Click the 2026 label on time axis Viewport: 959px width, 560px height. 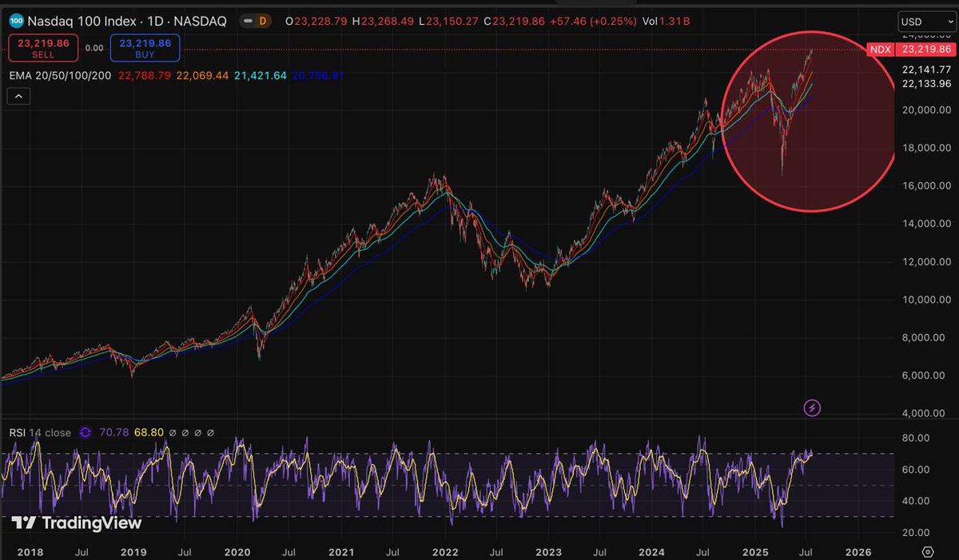[x=859, y=552]
